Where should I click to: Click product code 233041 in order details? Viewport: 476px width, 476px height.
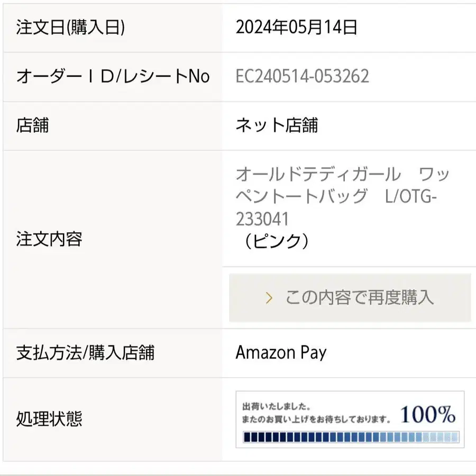click(x=262, y=219)
